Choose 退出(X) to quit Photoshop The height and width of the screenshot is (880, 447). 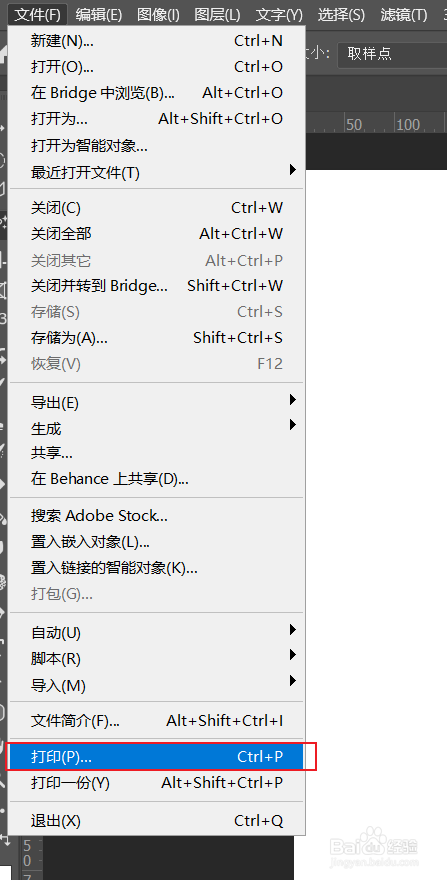click(x=156, y=821)
